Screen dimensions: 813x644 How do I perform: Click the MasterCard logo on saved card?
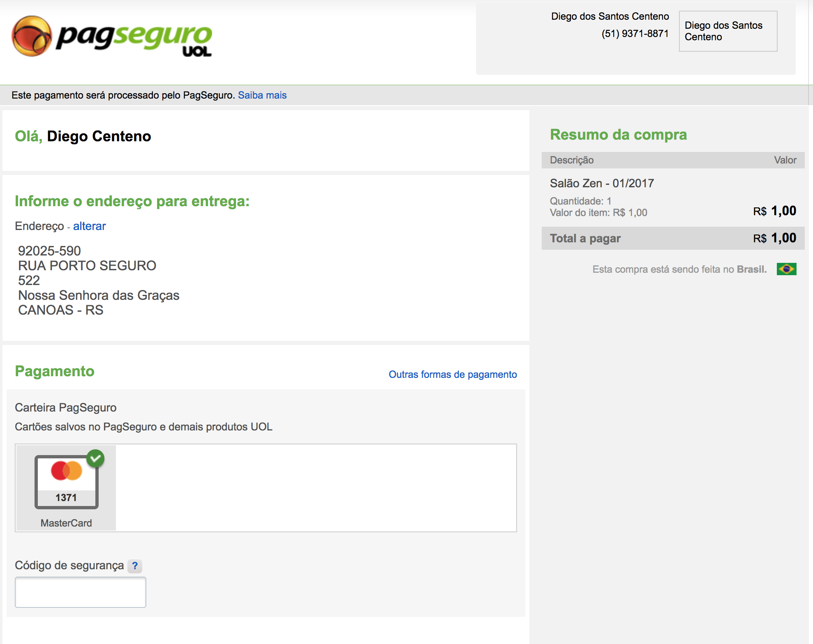[66, 471]
